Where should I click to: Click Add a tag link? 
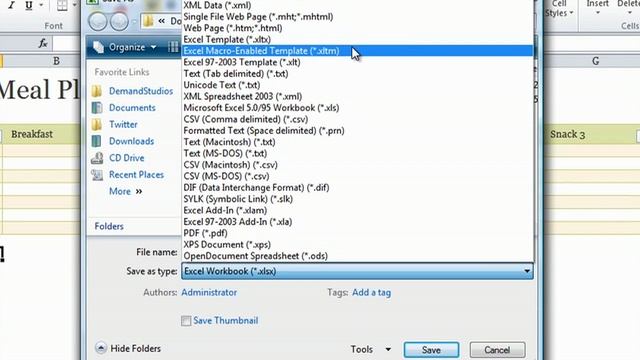click(x=371, y=293)
